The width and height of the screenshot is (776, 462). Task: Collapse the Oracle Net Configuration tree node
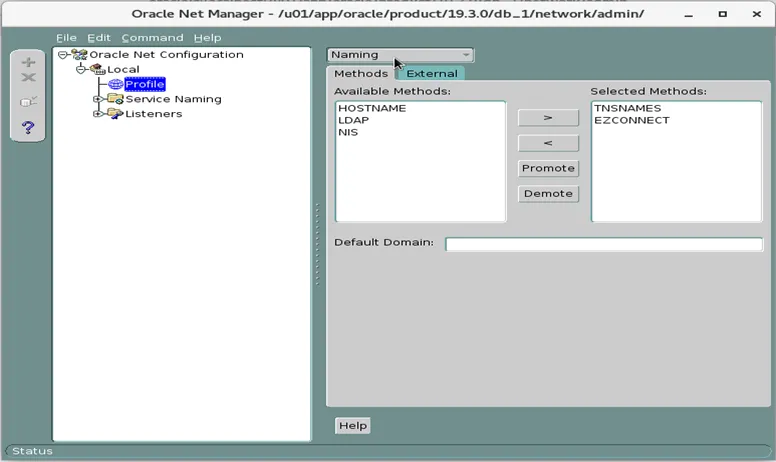coord(62,54)
